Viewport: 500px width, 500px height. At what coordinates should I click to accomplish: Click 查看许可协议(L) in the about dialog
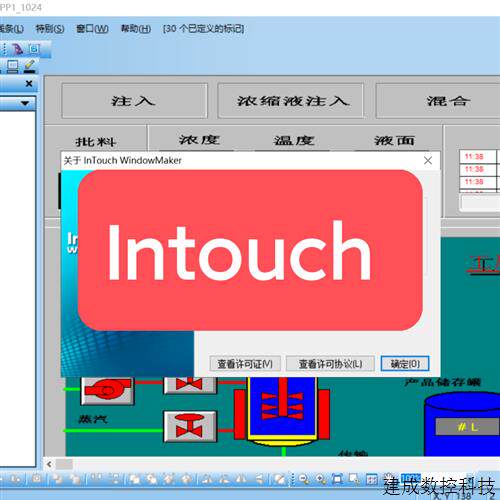click(330, 364)
